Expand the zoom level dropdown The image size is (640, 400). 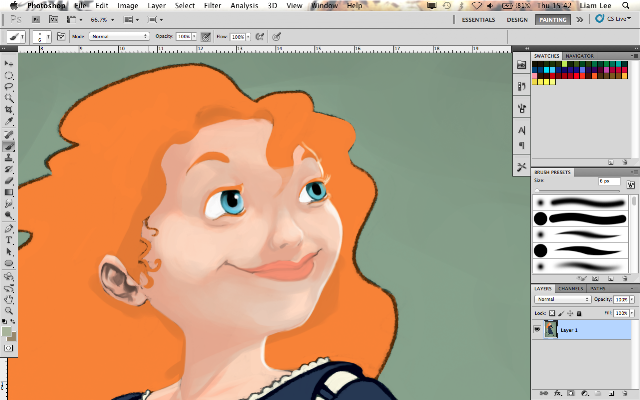click(x=102, y=20)
